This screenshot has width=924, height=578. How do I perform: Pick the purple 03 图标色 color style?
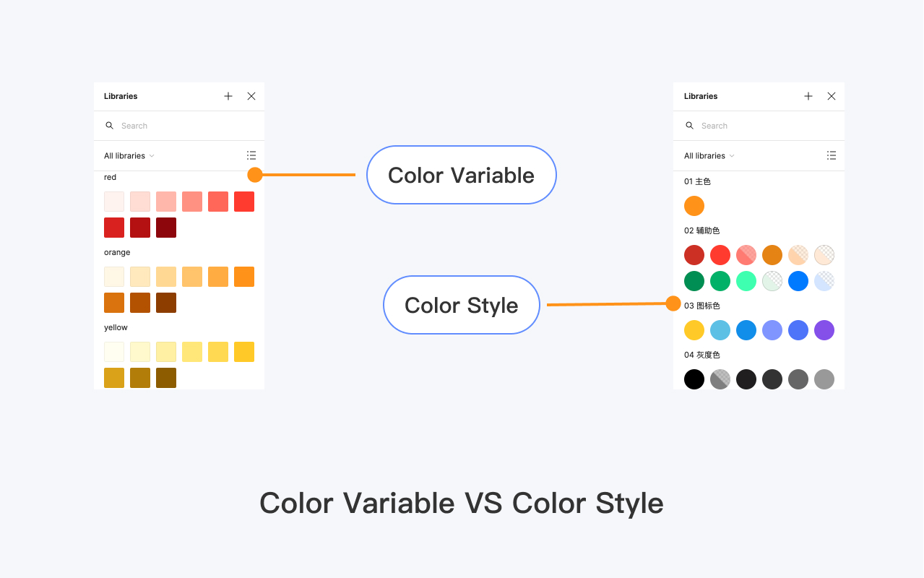pyautogui.click(x=824, y=330)
